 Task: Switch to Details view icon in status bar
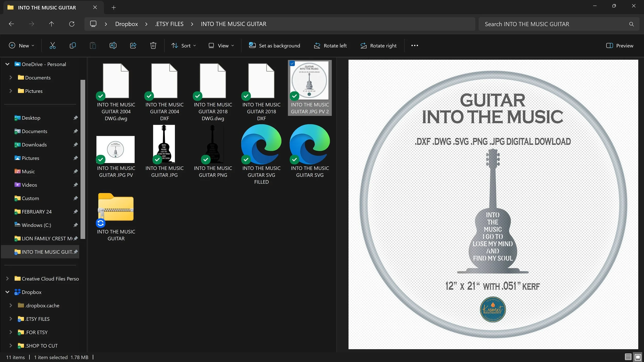click(628, 357)
